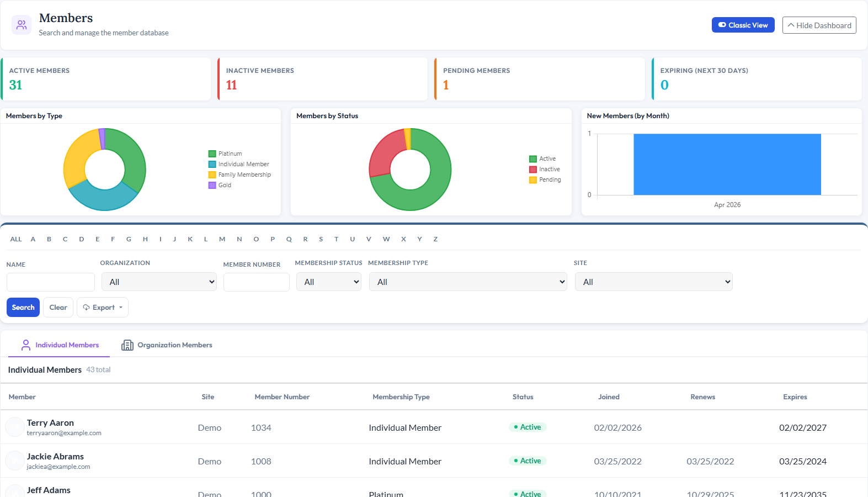Toggle Individual Member legend swatch
868x497 pixels.
point(212,165)
